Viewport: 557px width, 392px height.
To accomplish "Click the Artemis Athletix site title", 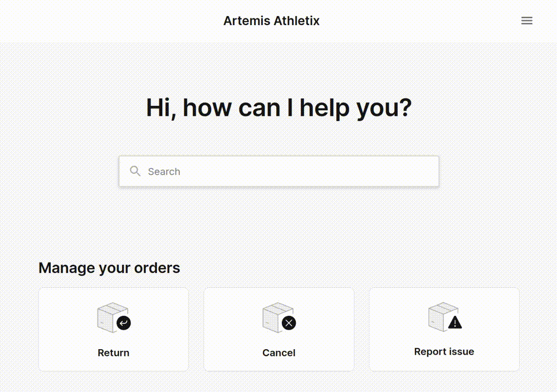I will tap(271, 21).
